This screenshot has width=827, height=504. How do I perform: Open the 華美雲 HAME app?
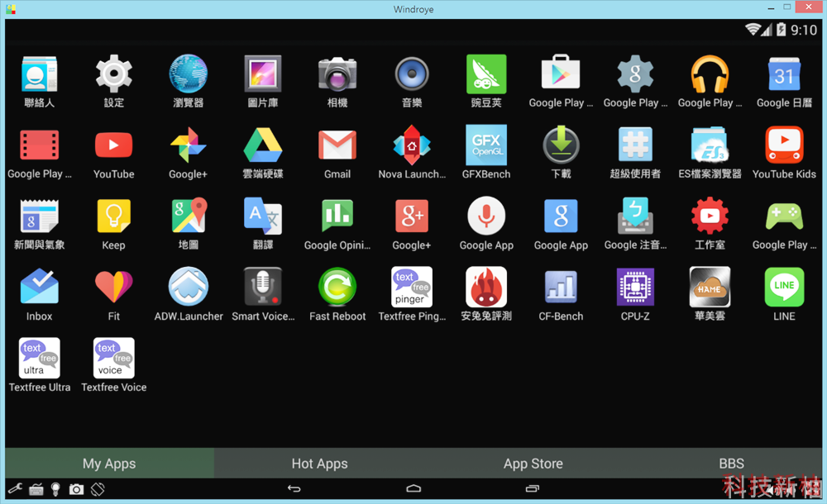pyautogui.click(x=710, y=287)
